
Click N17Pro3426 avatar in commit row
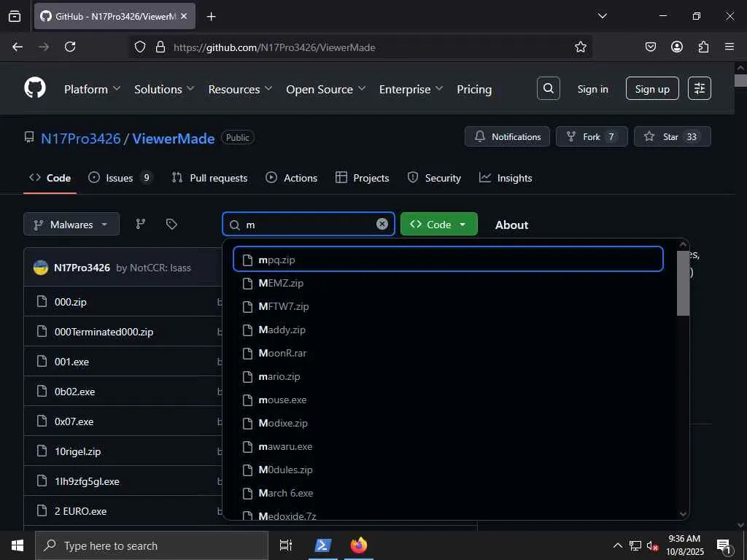tap(41, 267)
